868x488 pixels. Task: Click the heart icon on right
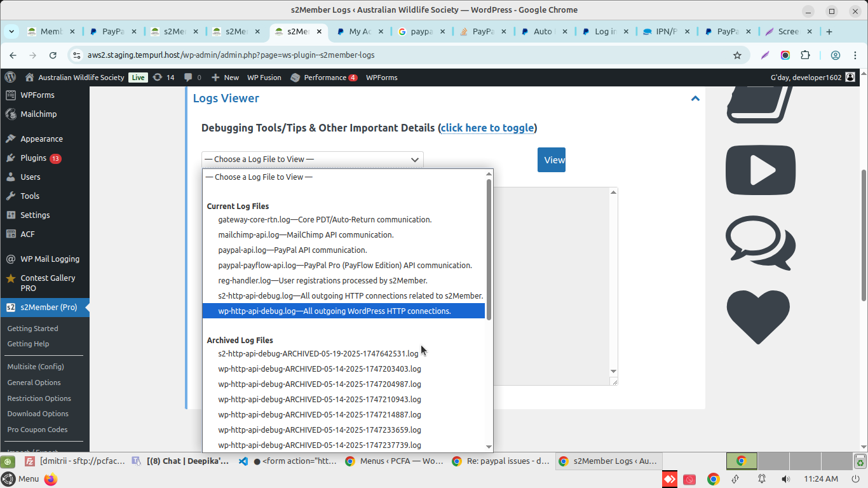(x=758, y=317)
